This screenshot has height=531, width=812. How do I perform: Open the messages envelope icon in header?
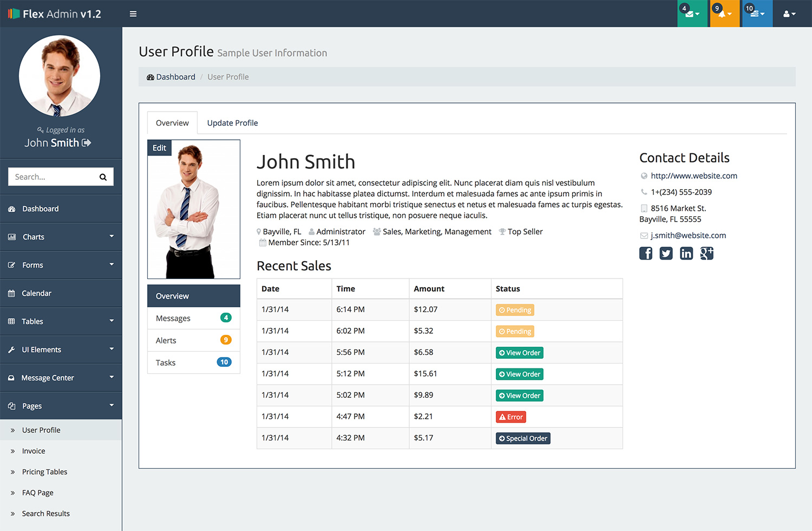coord(692,14)
